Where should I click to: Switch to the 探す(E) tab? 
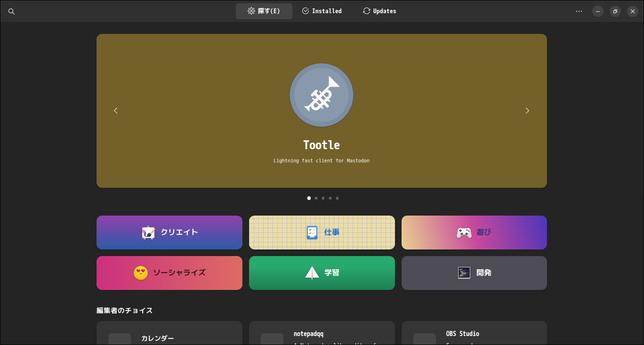(264, 11)
